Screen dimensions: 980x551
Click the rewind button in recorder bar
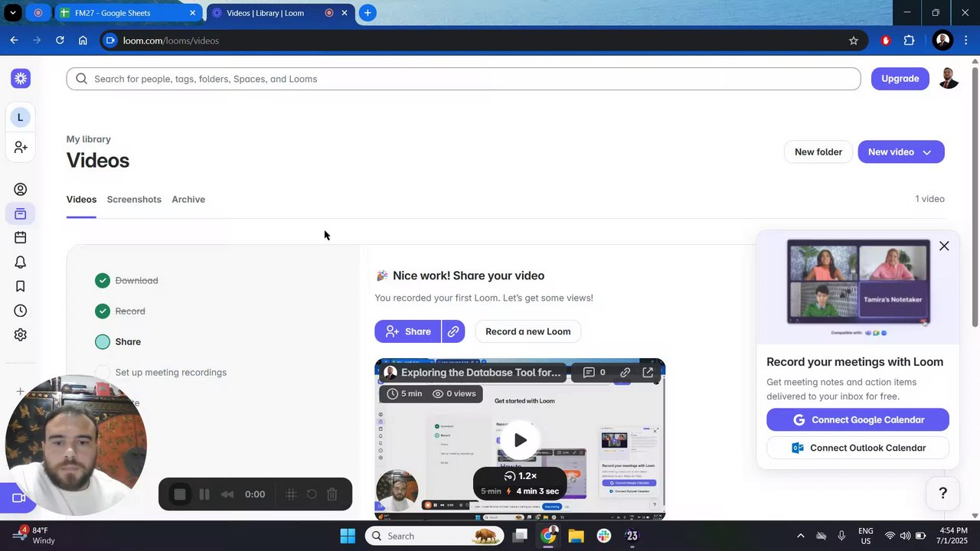[227, 494]
